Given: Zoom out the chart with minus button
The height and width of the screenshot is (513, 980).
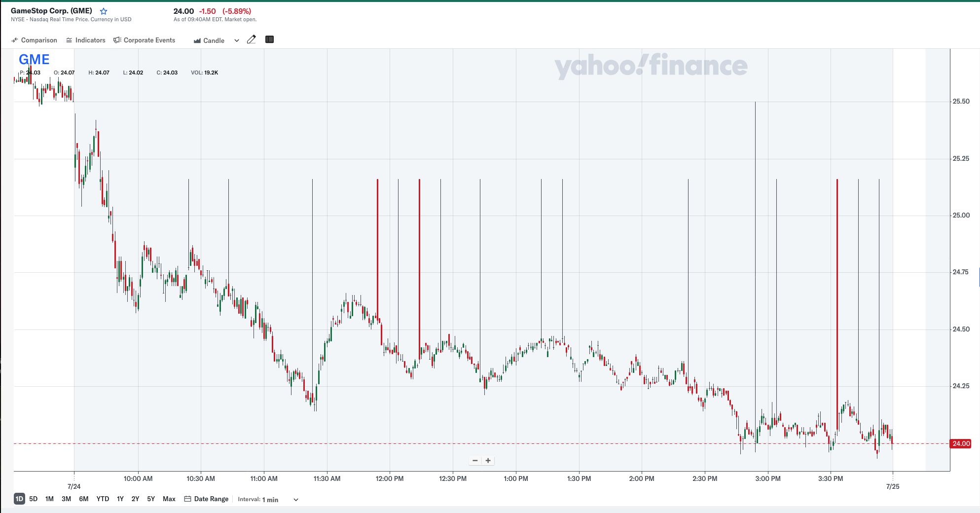Looking at the screenshot, I should 475,461.
